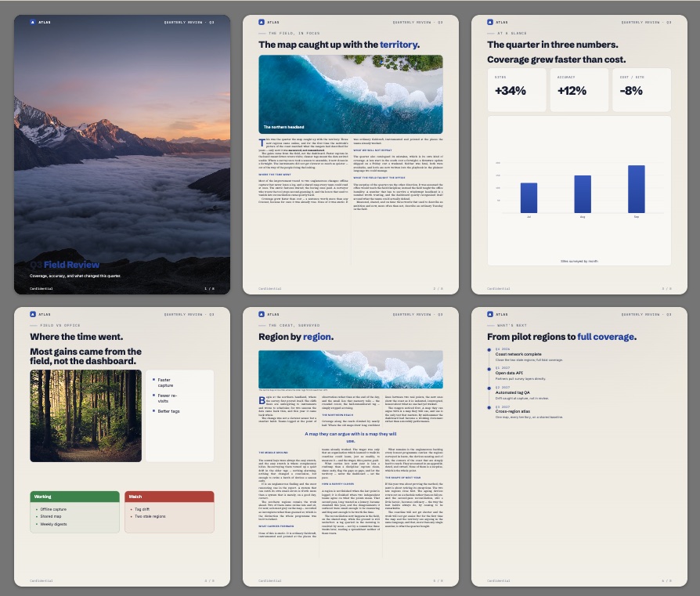Image resolution: width=700 pixels, height=596 pixels.
Task: Click the heading 'The quarter in three numbers.'
Action: click(553, 45)
